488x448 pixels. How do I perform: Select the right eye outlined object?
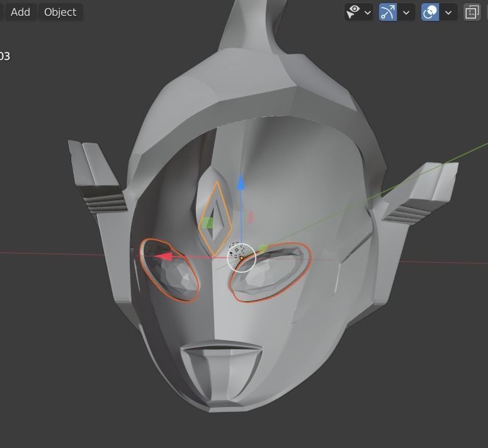(270, 272)
